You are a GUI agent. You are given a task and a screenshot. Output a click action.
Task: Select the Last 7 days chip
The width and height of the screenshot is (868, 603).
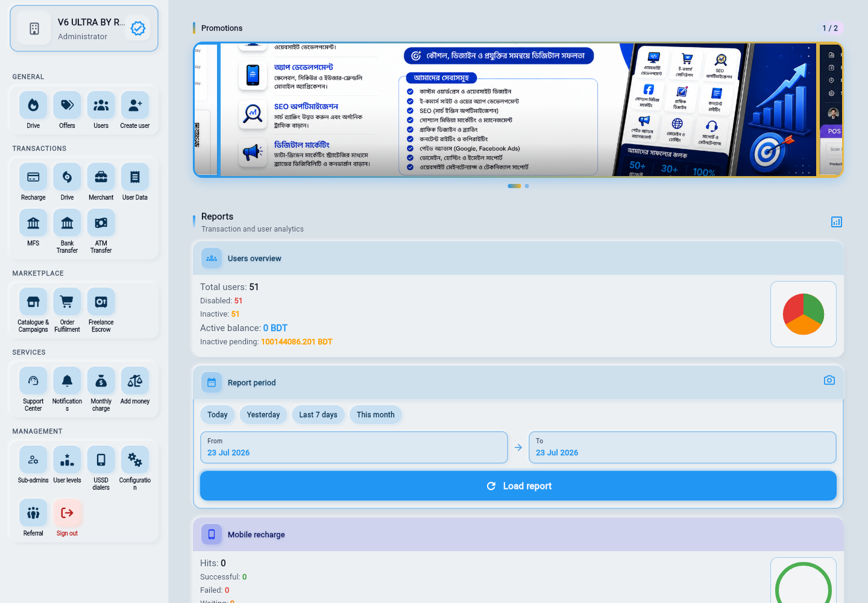(x=318, y=415)
